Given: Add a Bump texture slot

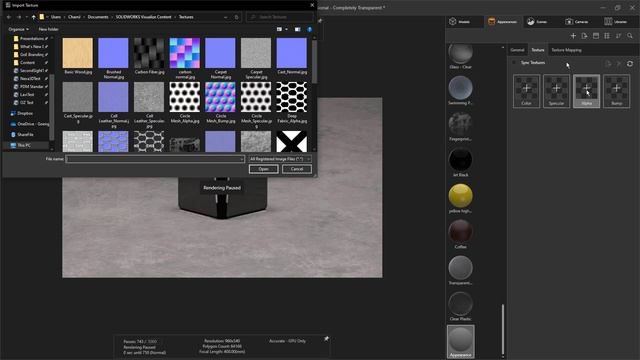Looking at the screenshot, I should pyautogui.click(x=617, y=91).
